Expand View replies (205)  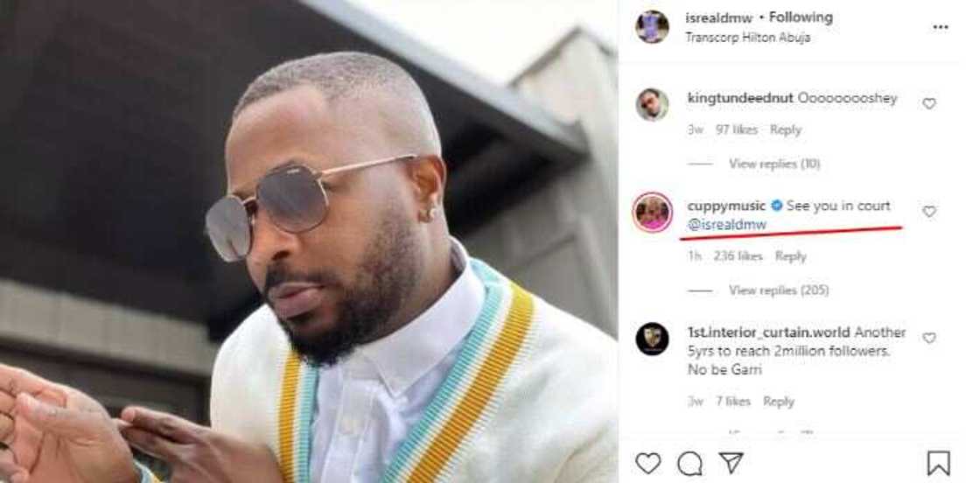778,290
